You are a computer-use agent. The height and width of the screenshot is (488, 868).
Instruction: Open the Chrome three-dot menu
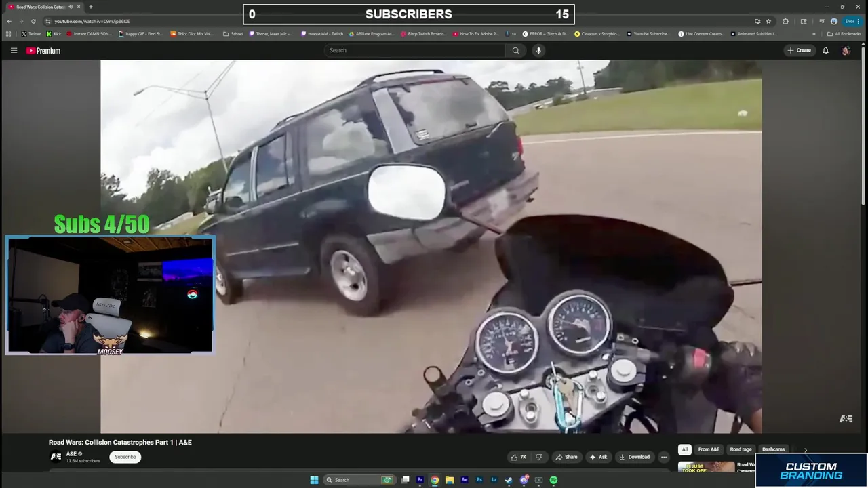(859, 21)
